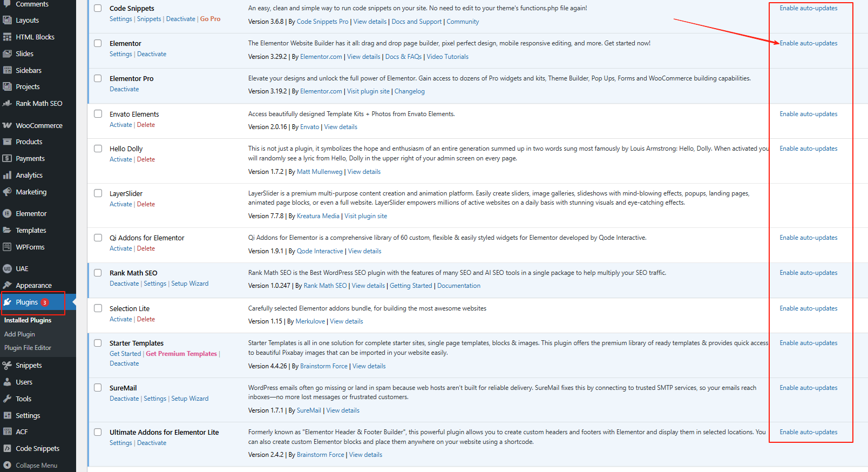Select the Rank Math SEO plugin checkbox

pyautogui.click(x=98, y=273)
